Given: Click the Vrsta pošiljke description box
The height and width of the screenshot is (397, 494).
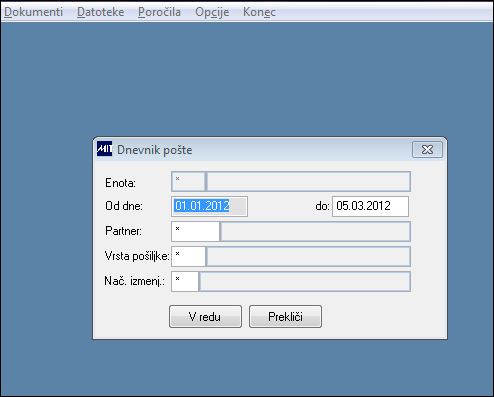Looking at the screenshot, I should (x=309, y=256).
